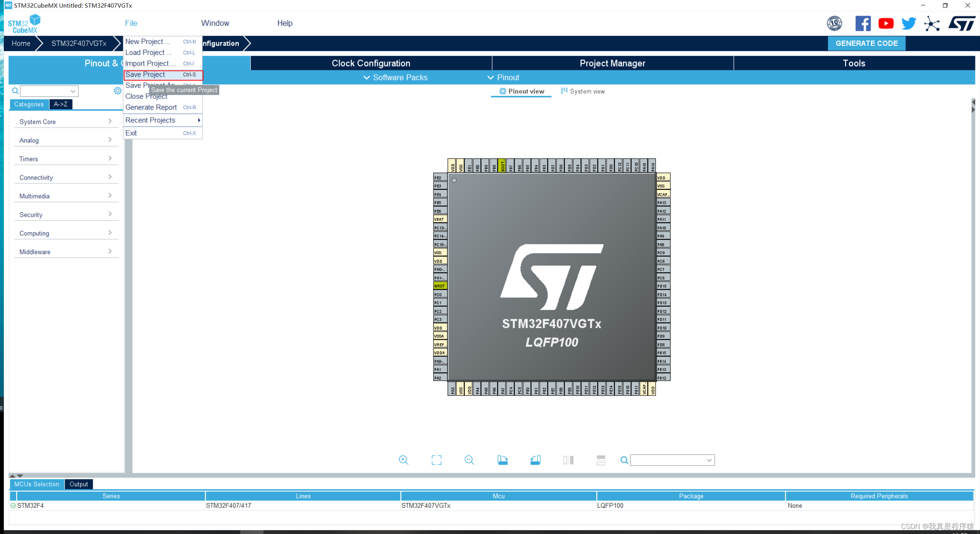Switch to the Tools tab

click(854, 63)
